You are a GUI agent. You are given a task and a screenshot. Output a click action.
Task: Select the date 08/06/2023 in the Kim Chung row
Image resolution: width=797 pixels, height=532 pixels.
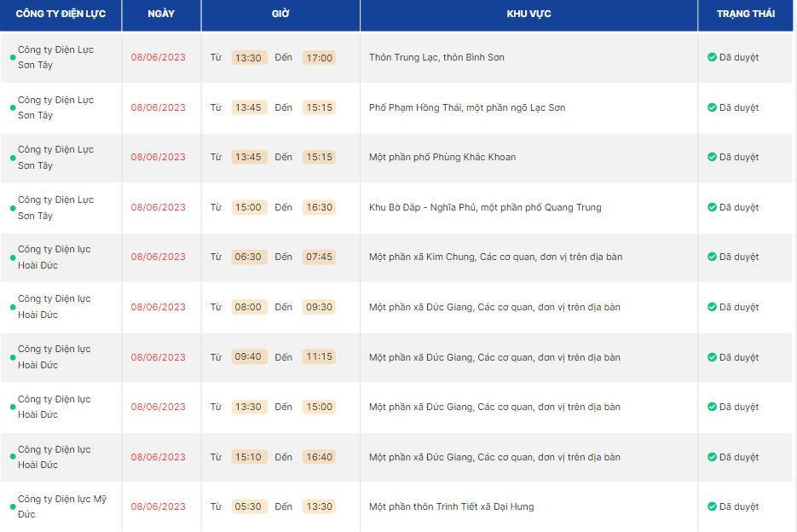[x=158, y=257]
